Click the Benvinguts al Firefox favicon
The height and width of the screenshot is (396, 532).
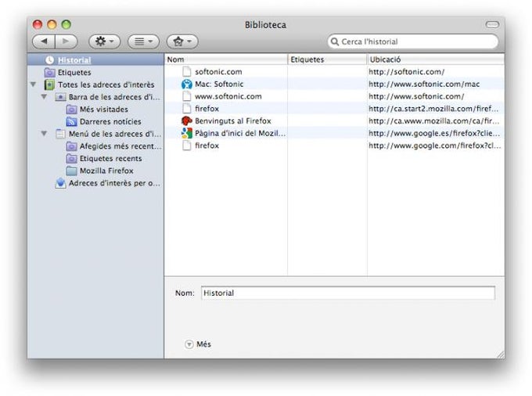pos(187,121)
